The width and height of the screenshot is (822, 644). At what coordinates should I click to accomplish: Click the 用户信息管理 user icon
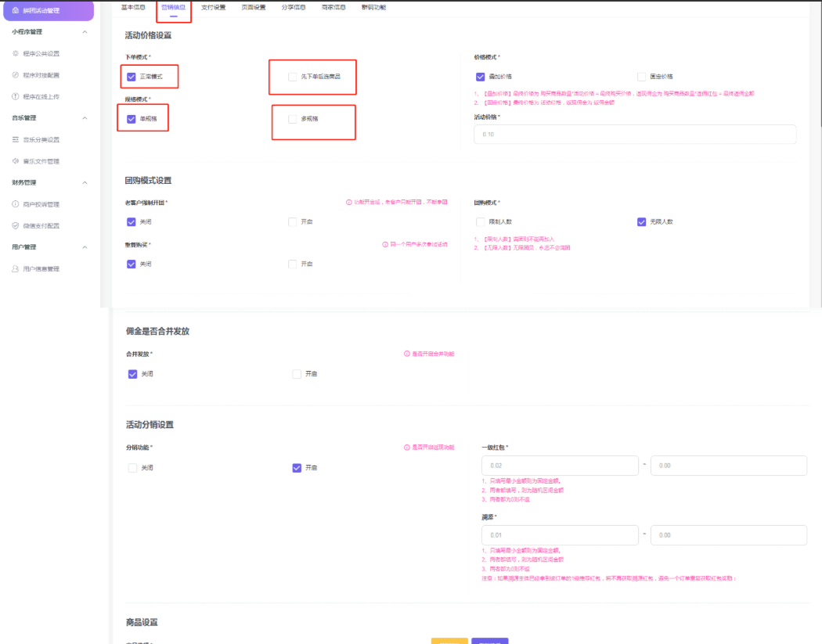click(x=14, y=268)
